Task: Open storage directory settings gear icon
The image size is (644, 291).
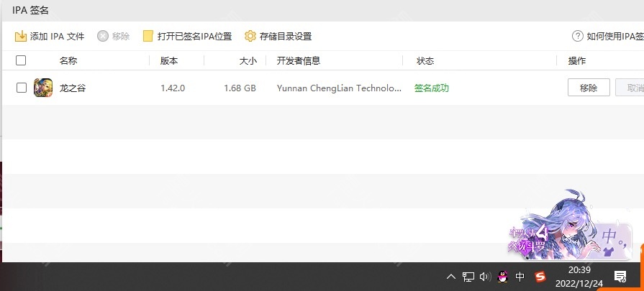Action: tap(250, 36)
